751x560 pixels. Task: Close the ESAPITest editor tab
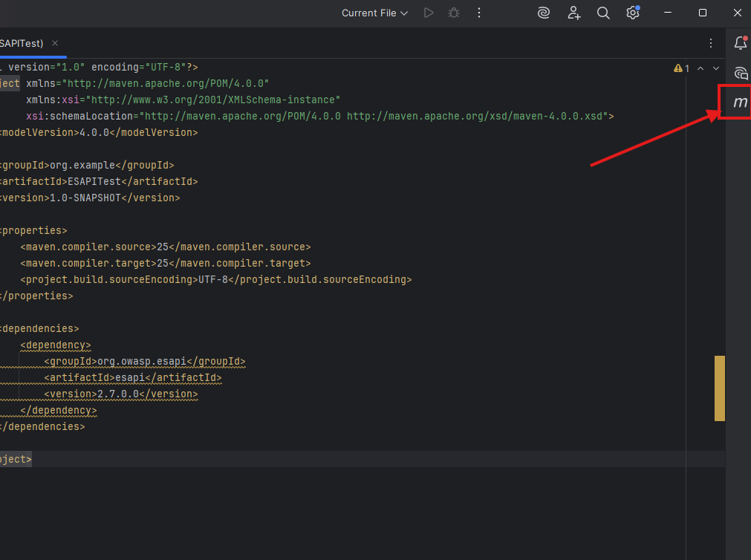pyautogui.click(x=55, y=43)
